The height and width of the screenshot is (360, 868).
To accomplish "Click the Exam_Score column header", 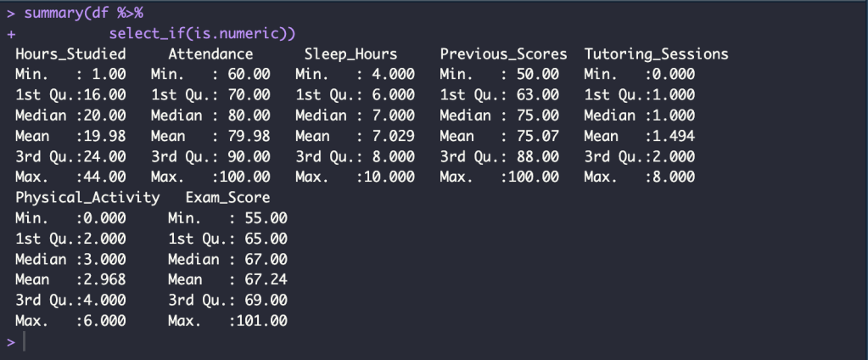I will pos(227,198).
